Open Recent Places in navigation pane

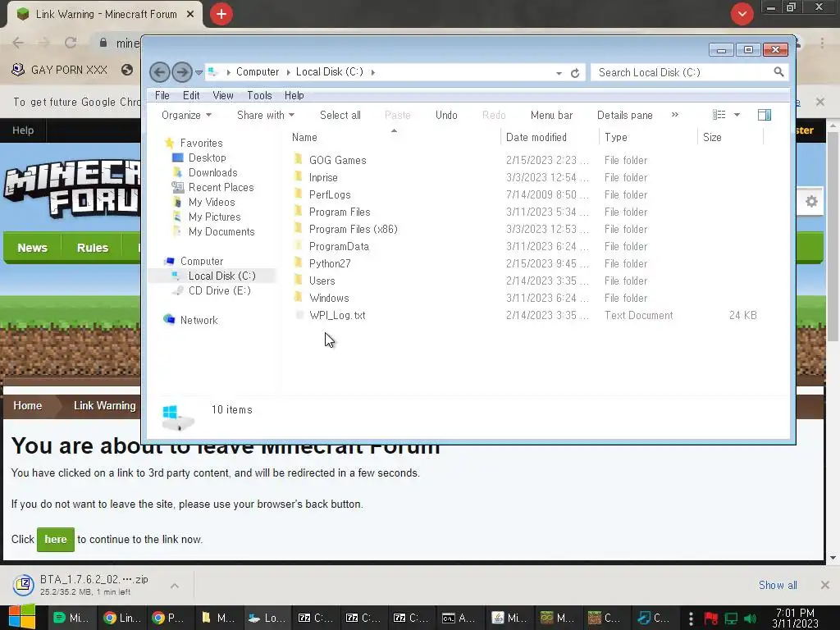(x=221, y=188)
